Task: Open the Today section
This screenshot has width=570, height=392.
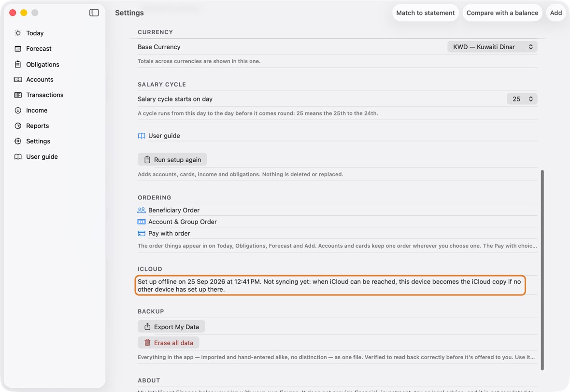Action: [x=35, y=33]
